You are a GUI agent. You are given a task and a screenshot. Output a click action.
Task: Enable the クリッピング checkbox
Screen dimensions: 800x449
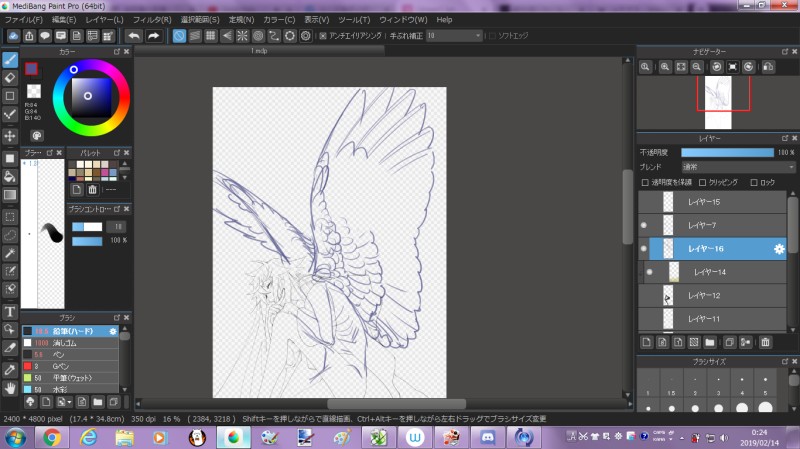pyautogui.click(x=703, y=182)
